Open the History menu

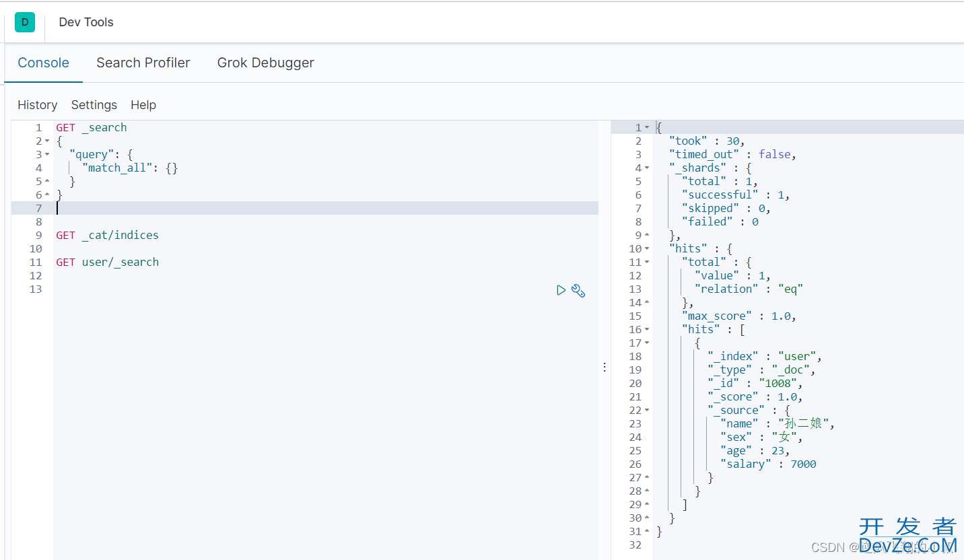pos(37,105)
